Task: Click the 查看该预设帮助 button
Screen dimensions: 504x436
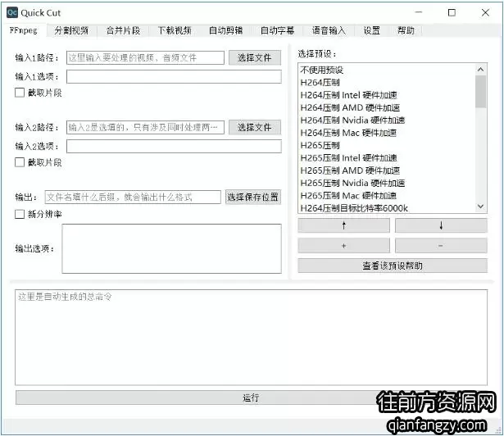Action: [393, 266]
